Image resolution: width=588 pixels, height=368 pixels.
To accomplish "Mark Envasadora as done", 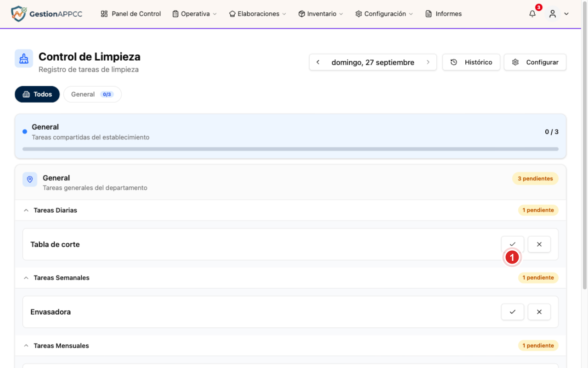I will (x=513, y=312).
